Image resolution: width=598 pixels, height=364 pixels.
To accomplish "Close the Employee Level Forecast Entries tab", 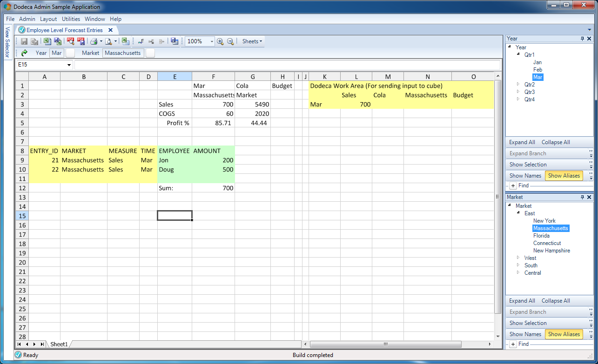I will (x=110, y=30).
